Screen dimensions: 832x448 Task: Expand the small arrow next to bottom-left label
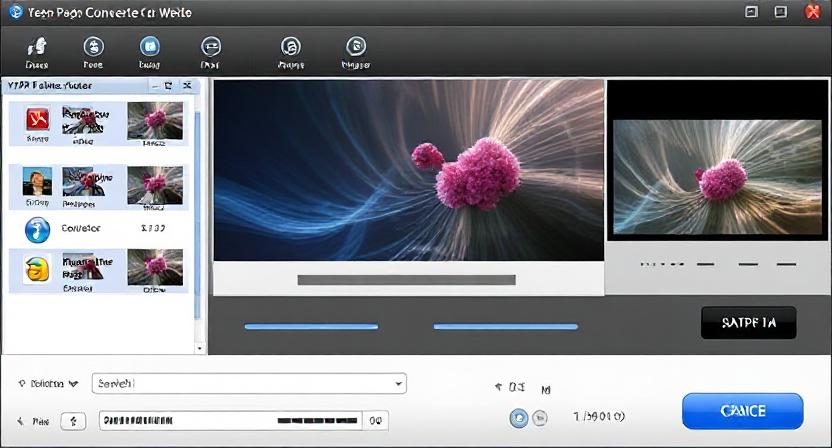coord(73,383)
